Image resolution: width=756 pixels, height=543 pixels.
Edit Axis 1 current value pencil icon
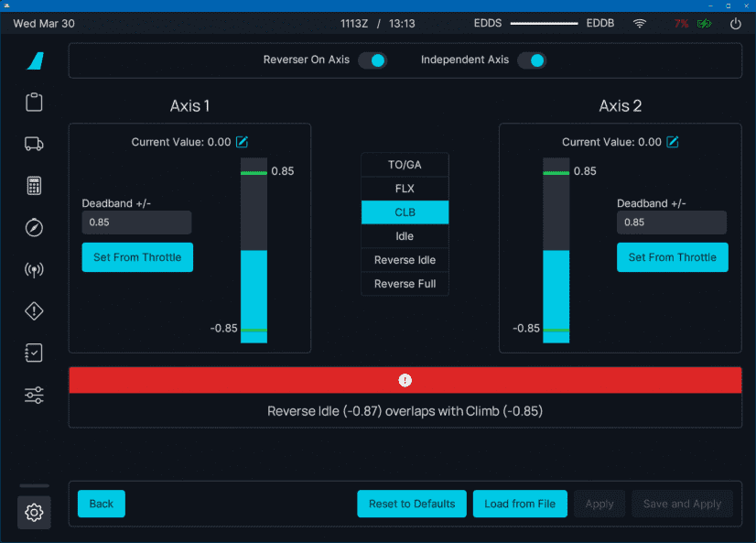point(243,142)
